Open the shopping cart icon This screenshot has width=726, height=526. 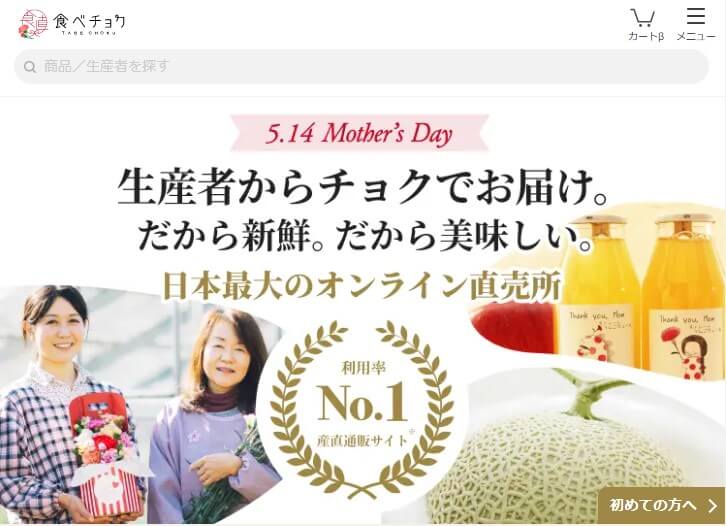643,18
